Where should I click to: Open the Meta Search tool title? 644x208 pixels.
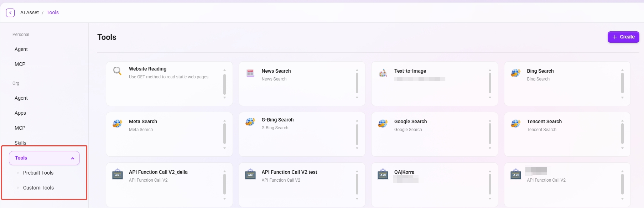coord(143,121)
